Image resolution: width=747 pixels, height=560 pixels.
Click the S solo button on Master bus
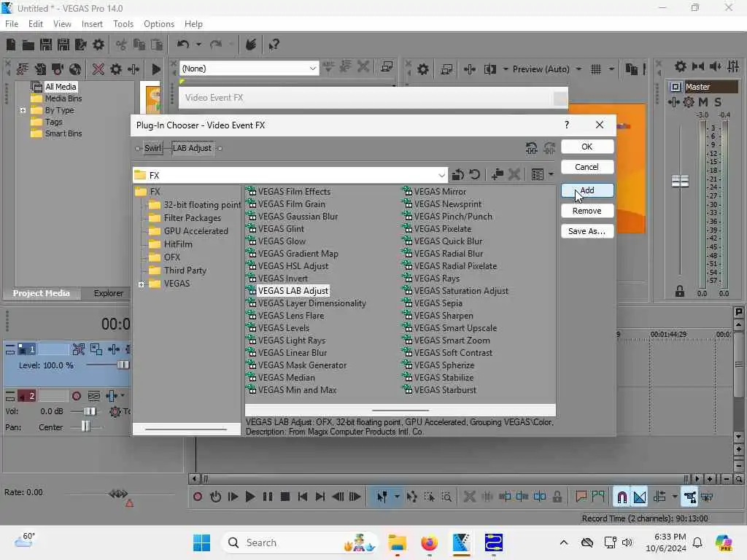(718, 102)
